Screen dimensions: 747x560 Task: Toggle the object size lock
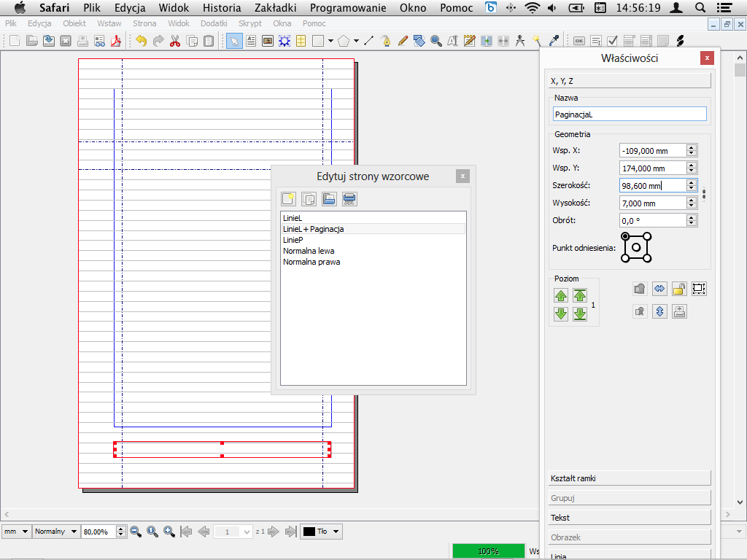pyautogui.click(x=698, y=289)
